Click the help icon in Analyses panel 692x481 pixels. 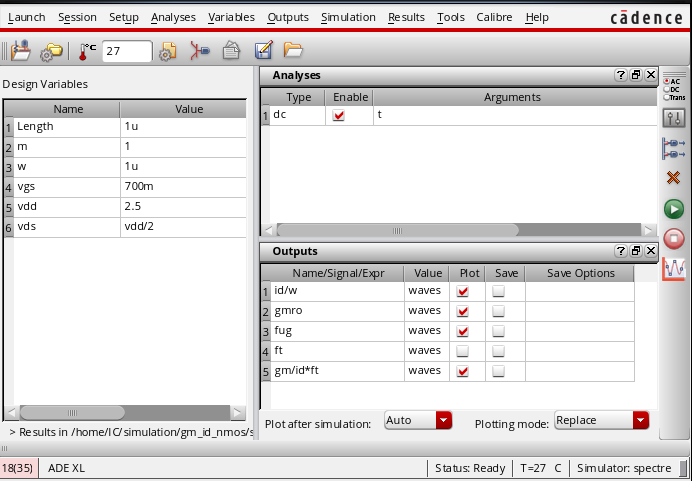621,75
